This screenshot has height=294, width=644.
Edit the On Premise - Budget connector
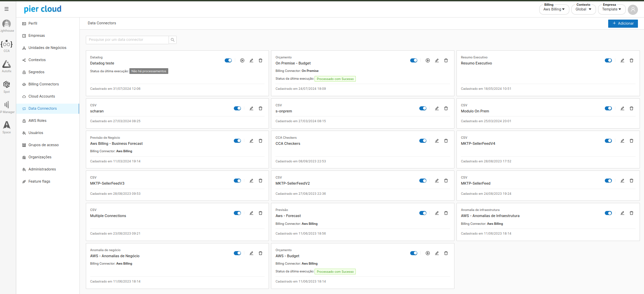click(x=437, y=60)
